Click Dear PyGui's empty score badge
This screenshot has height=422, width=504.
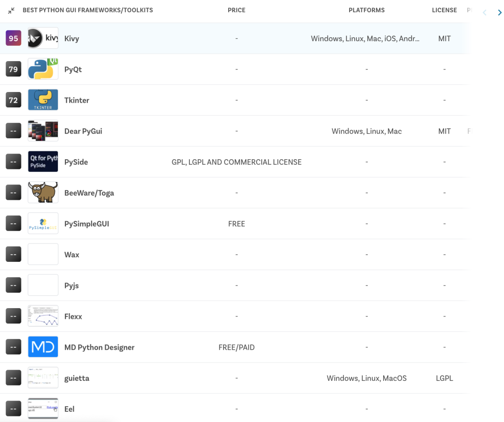pyautogui.click(x=14, y=131)
